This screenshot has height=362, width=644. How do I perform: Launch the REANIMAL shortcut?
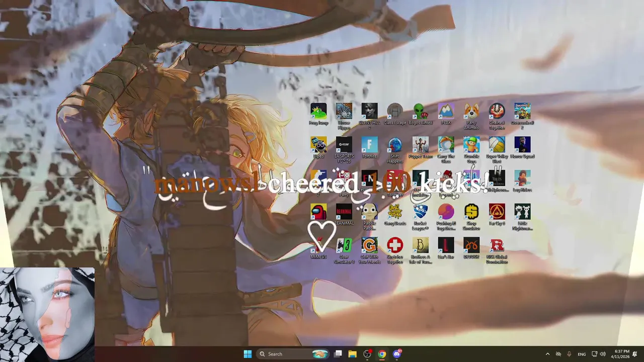point(344,215)
